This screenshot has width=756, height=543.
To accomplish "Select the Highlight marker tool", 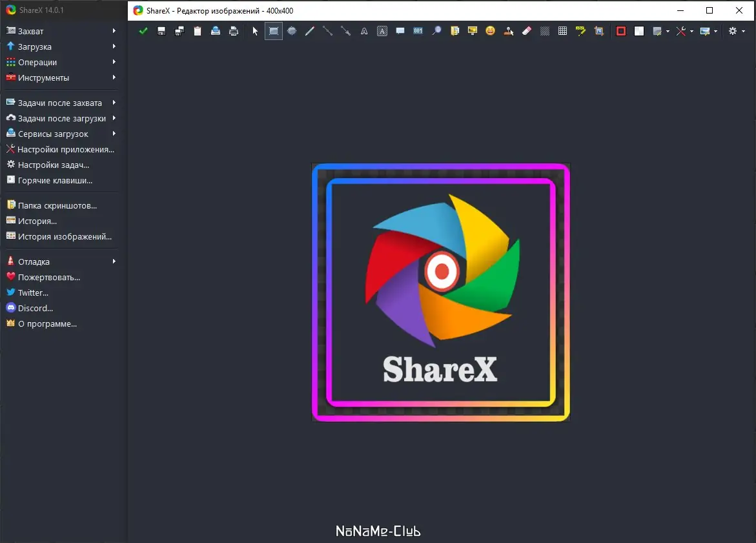I will 581,31.
